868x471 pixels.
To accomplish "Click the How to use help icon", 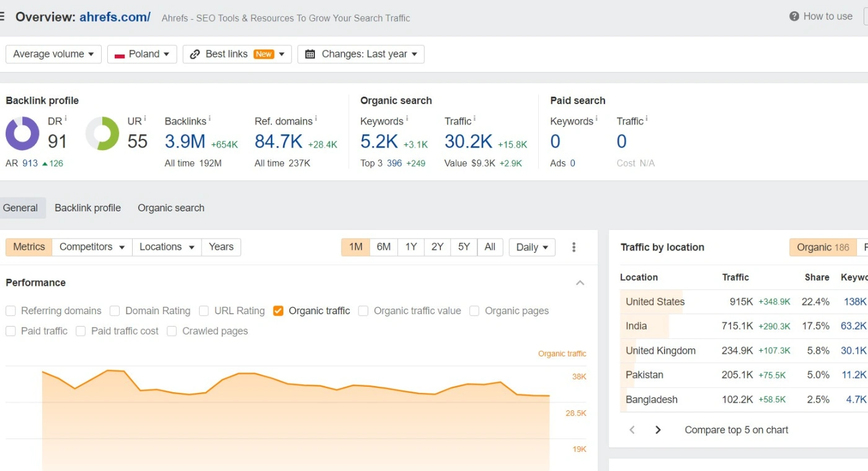I will (794, 17).
